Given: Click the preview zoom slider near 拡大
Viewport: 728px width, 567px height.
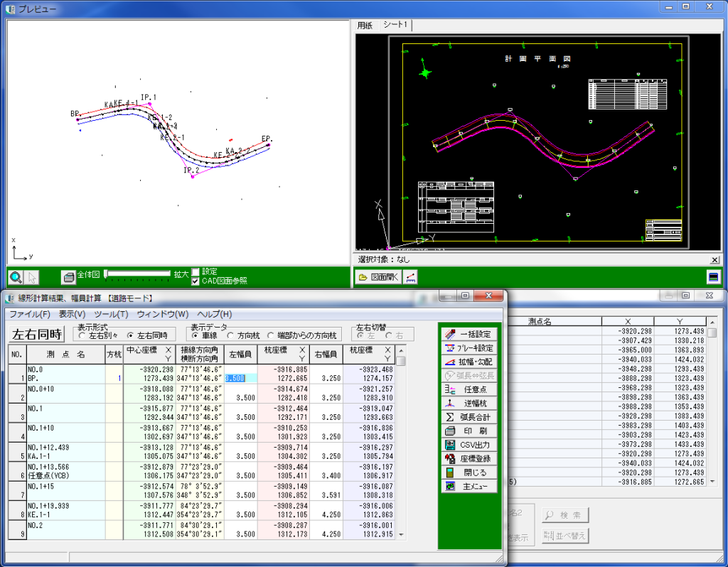Looking at the screenshot, I should pyautogui.click(x=137, y=274).
